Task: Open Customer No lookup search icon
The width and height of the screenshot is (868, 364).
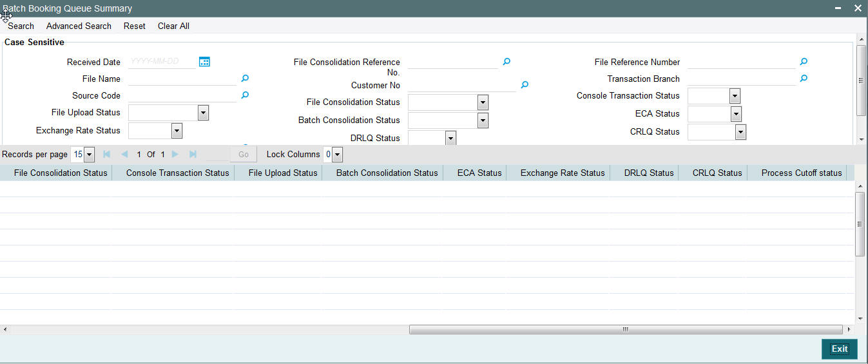Action: point(525,84)
